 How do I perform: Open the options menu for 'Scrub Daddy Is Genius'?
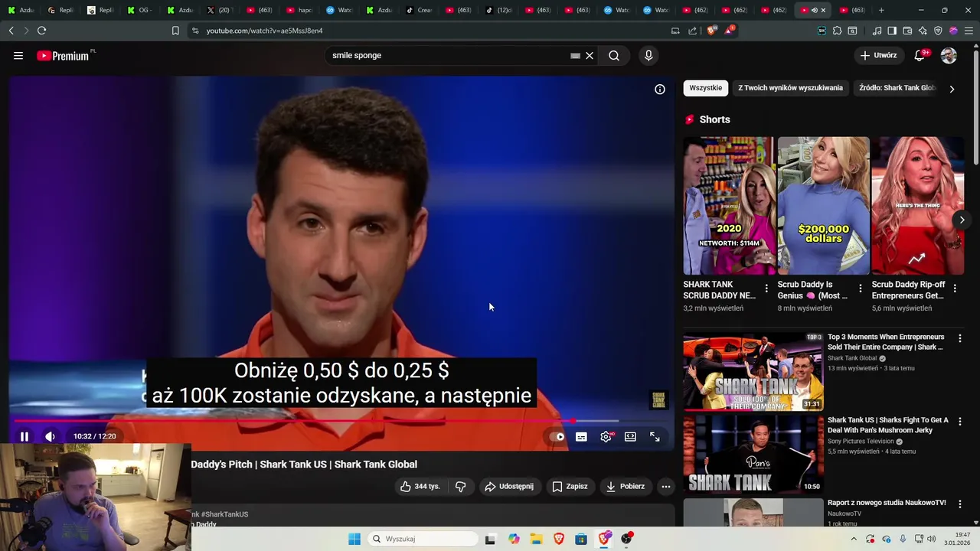[861, 289]
